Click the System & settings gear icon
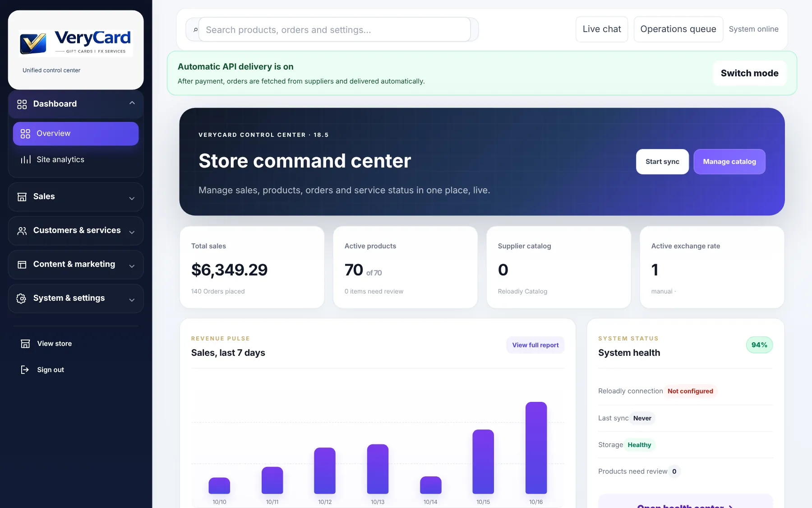Screen dimensions: 812x508 click(x=21, y=298)
